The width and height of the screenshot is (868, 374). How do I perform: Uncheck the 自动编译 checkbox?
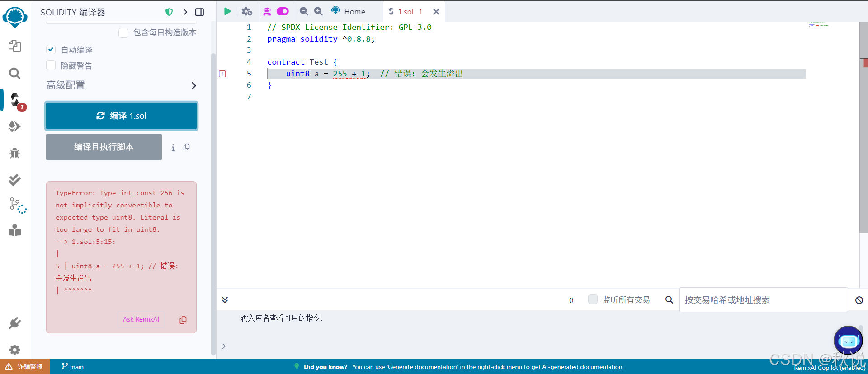point(51,50)
